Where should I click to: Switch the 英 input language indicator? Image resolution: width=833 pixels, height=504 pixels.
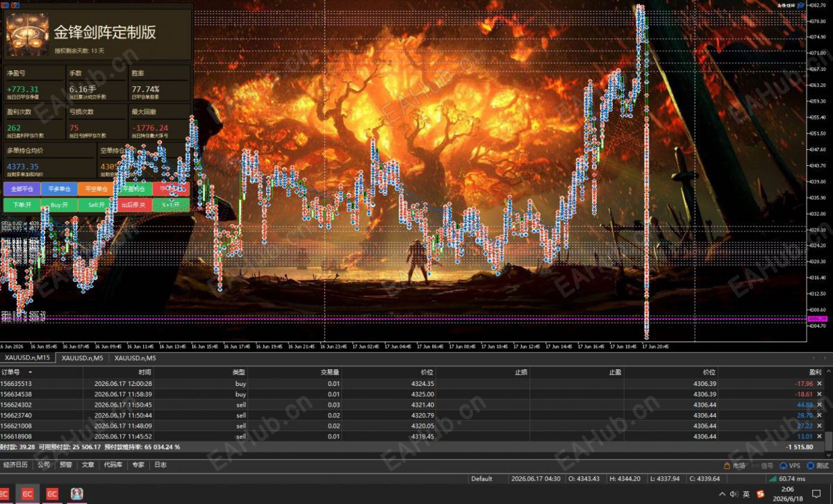point(746,494)
